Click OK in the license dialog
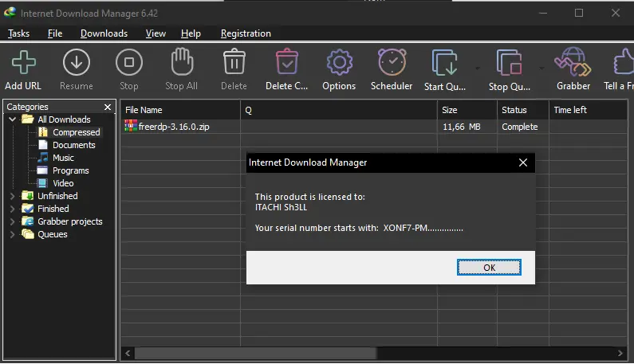 pyautogui.click(x=489, y=268)
